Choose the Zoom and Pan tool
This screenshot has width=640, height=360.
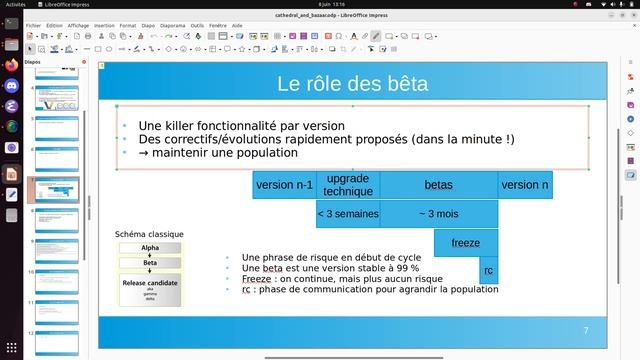[x=42, y=49]
